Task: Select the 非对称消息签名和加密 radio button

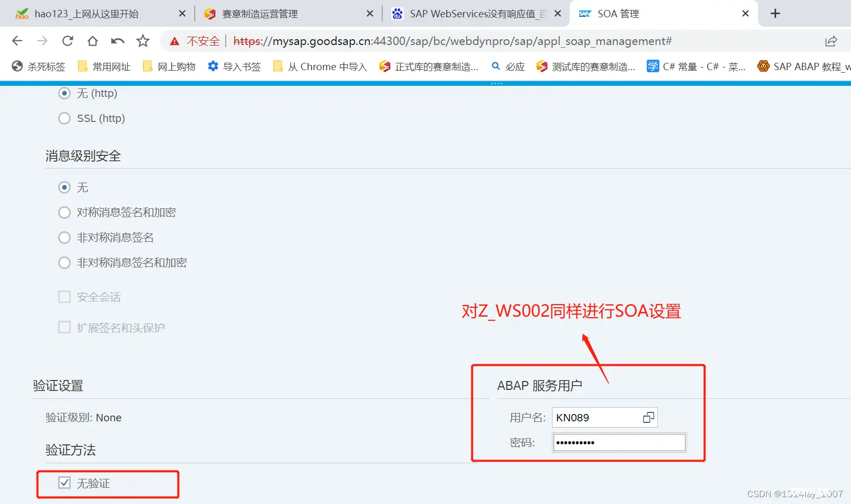Action: 64,263
